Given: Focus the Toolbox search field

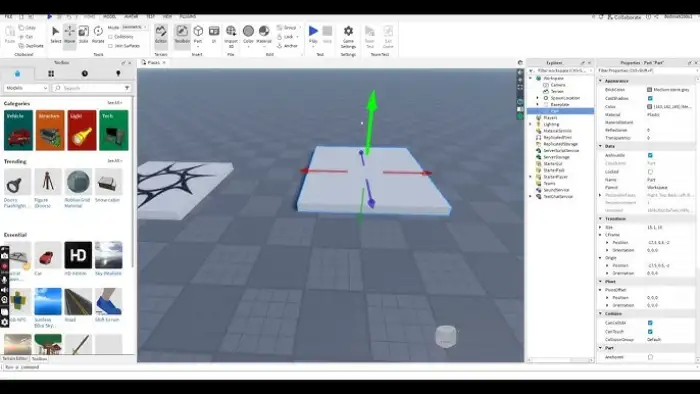Looking at the screenshot, I should [92, 88].
